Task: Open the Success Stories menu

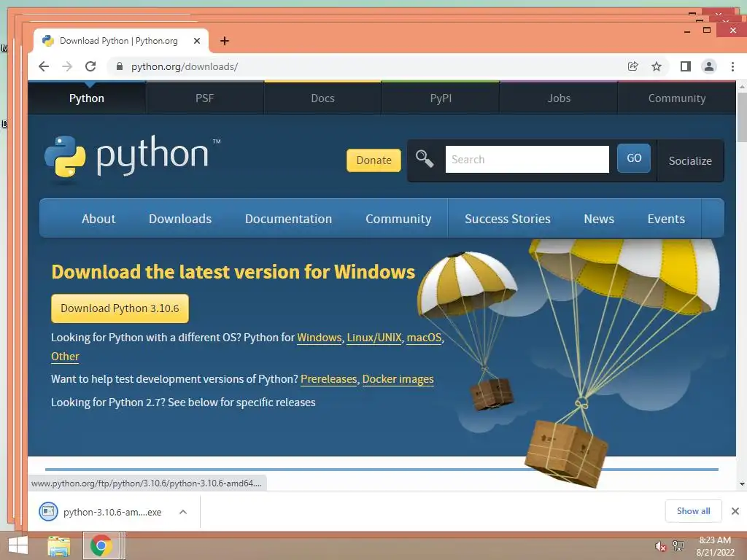Action: (x=508, y=219)
